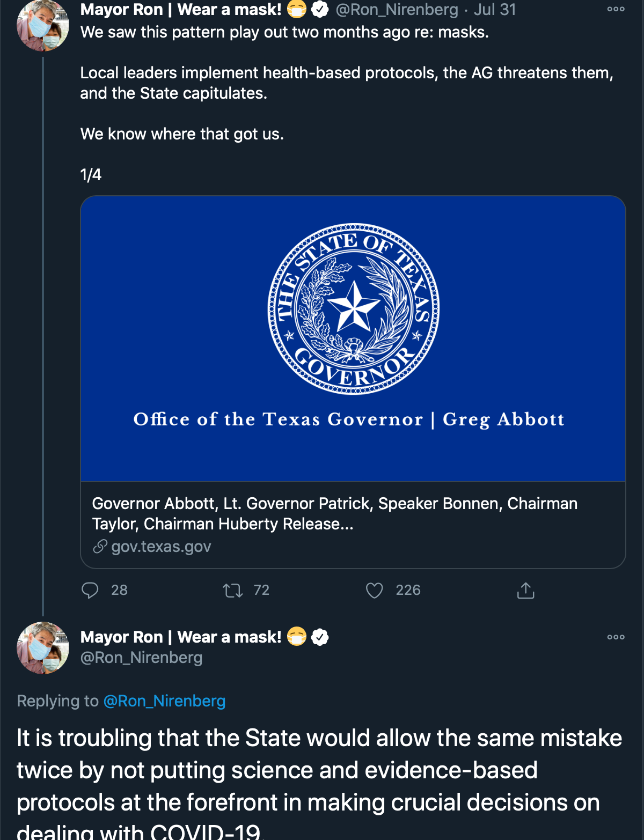Viewport: 644px width, 840px height.
Task: Click the @Ron_Nirenberg handle under reply name
Action: point(141,658)
